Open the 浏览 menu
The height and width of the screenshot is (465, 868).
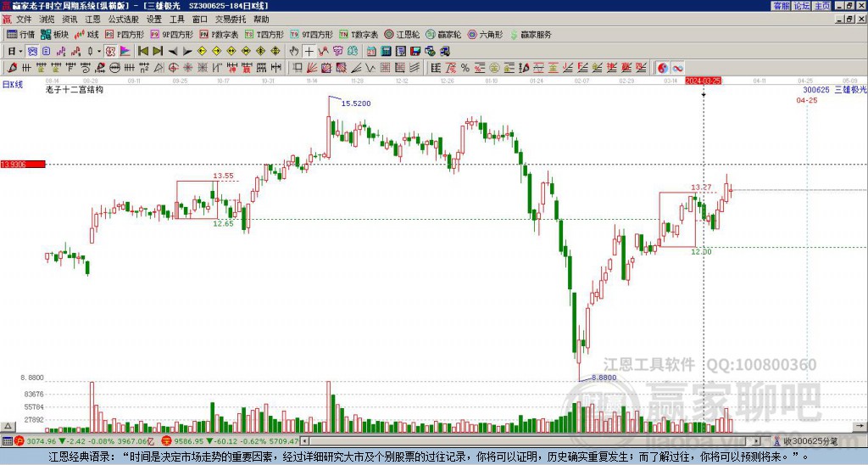pos(47,20)
